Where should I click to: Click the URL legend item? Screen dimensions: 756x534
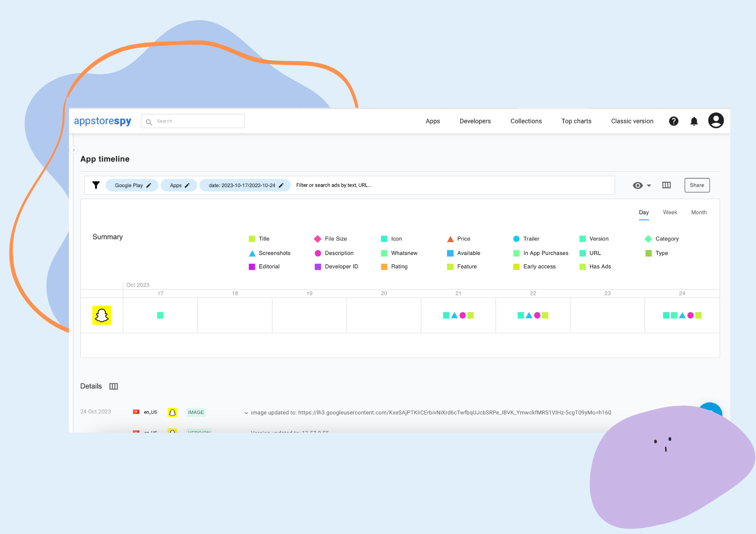tap(590, 253)
